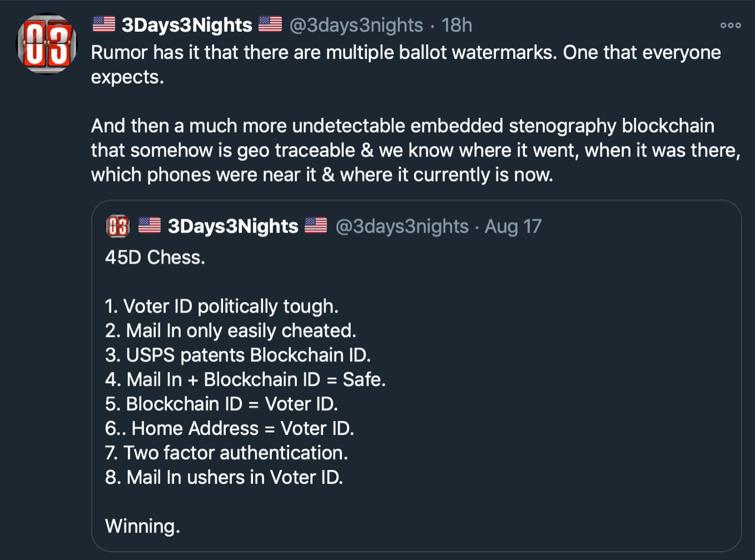This screenshot has width=755, height=560.
Task: Click @3days3nights handle inside quoted tweet
Action: point(402,226)
